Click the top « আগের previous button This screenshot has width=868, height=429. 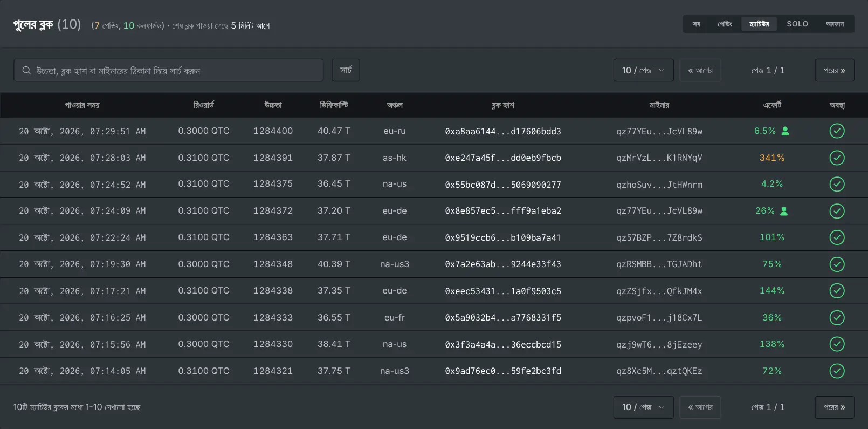(700, 70)
